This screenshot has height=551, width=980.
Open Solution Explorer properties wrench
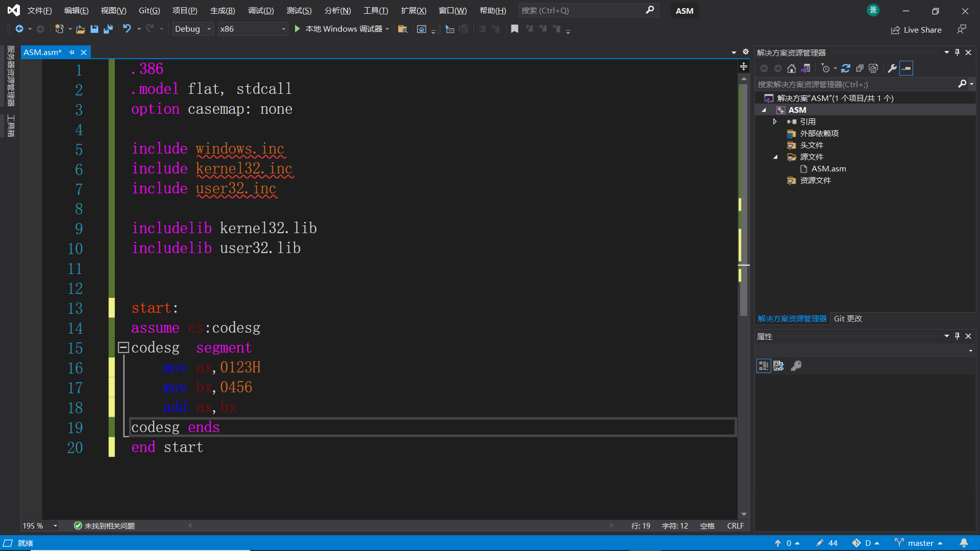892,68
